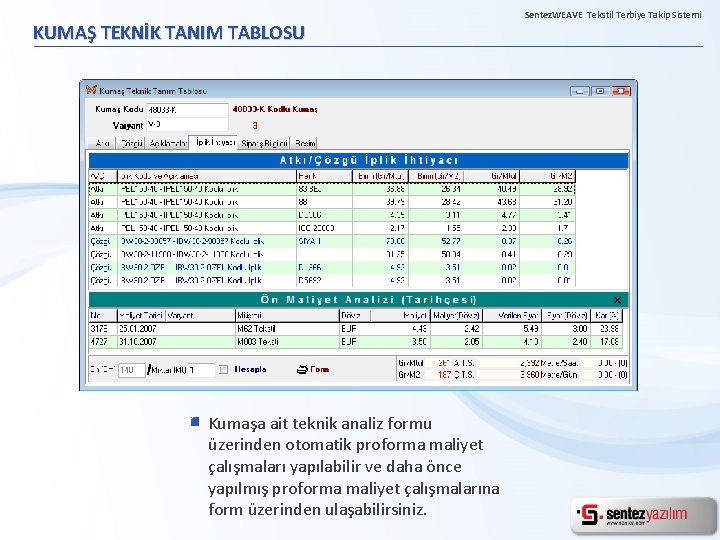
Task: Click the M62 Tekstil customer cell
Action: tap(287, 329)
